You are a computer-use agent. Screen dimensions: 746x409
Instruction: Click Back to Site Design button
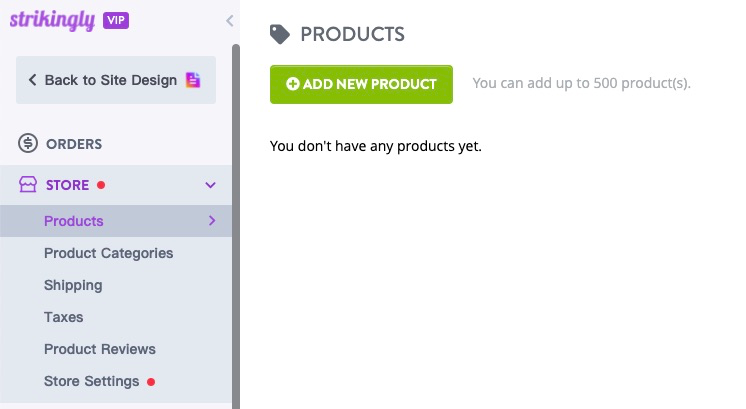coord(116,80)
